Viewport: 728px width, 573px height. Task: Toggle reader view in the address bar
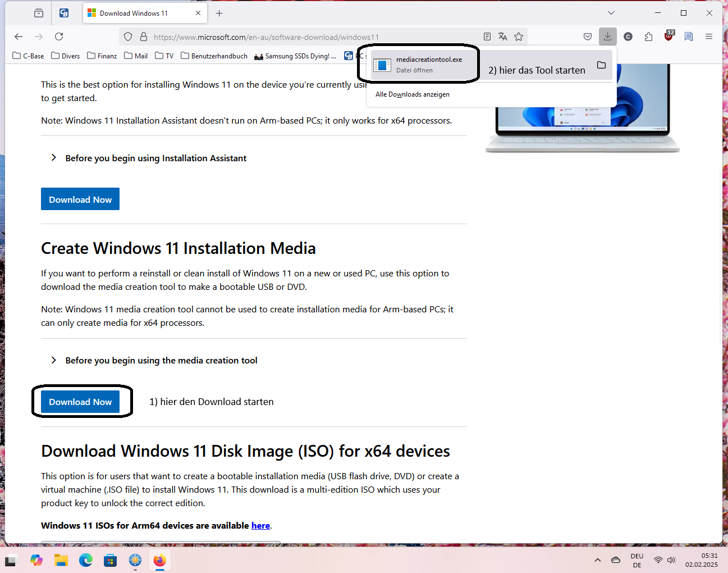[487, 37]
